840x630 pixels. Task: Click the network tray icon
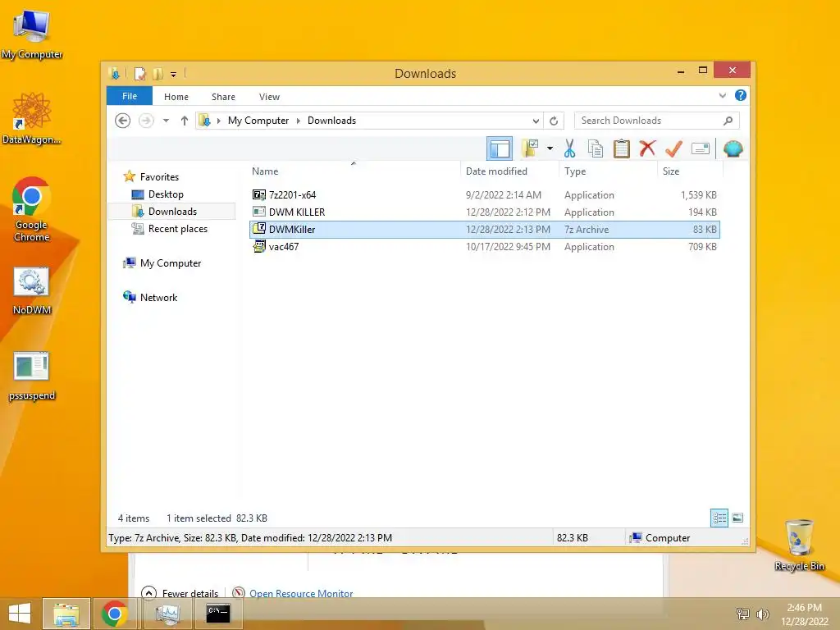point(742,614)
